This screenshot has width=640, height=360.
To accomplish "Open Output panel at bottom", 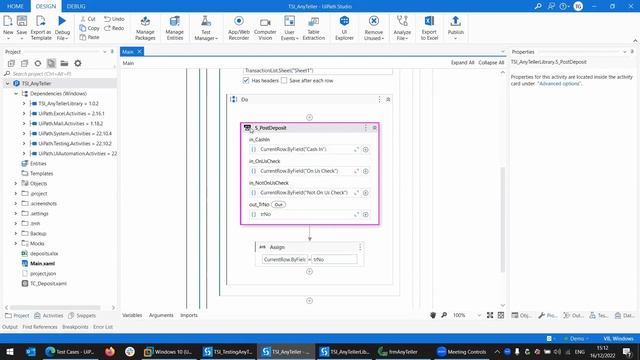I will pyautogui.click(x=10, y=327).
